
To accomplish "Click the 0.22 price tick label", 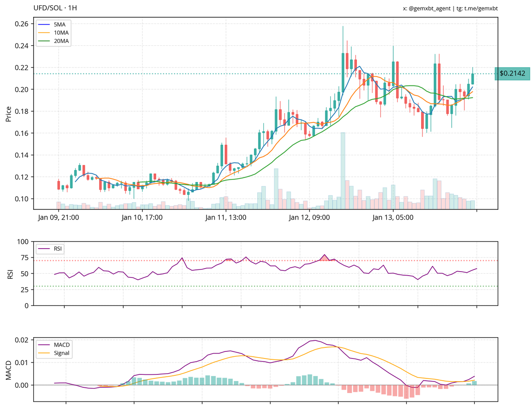I will coord(22,68).
